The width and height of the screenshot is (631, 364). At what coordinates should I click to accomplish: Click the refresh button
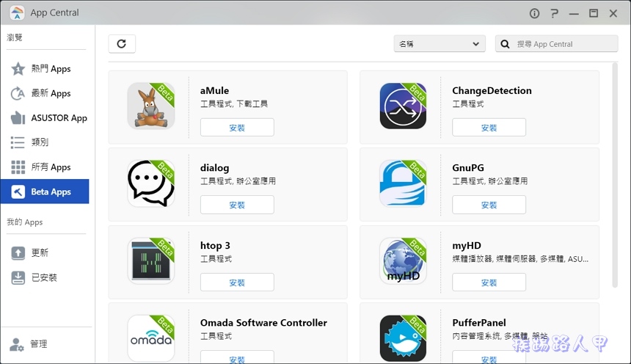pyautogui.click(x=122, y=44)
